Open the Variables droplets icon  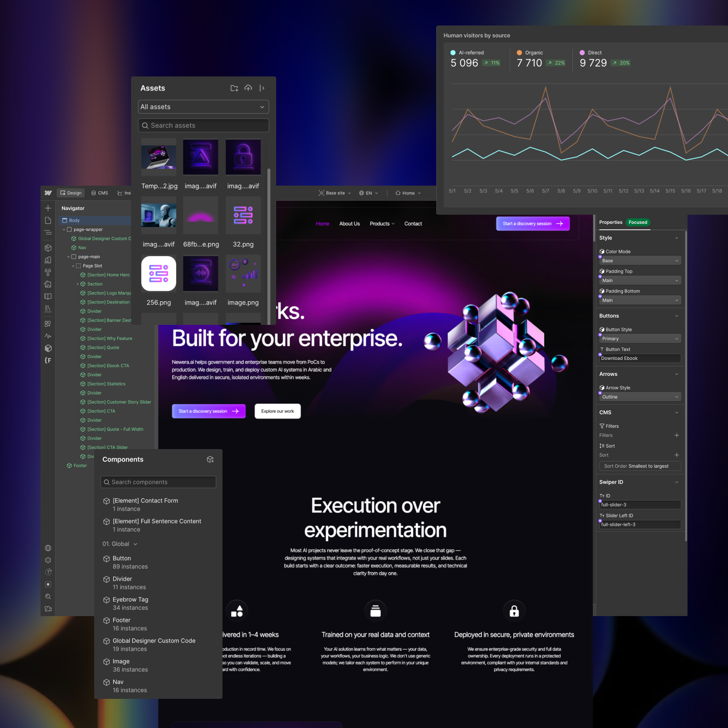click(x=48, y=272)
